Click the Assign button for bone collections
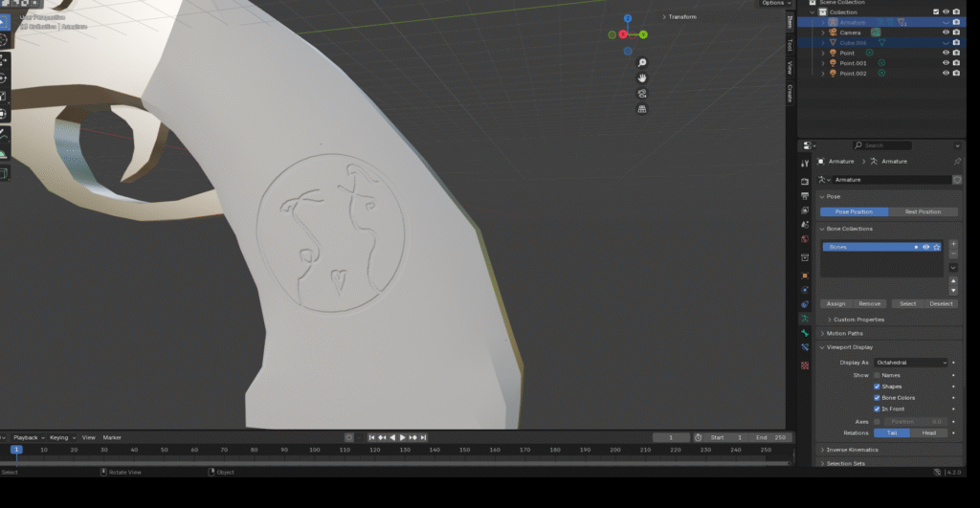 click(835, 303)
